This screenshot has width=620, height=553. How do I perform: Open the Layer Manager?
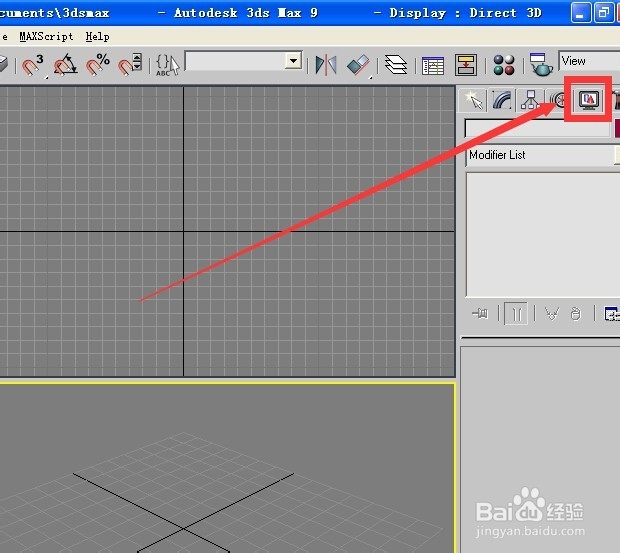tap(396, 65)
